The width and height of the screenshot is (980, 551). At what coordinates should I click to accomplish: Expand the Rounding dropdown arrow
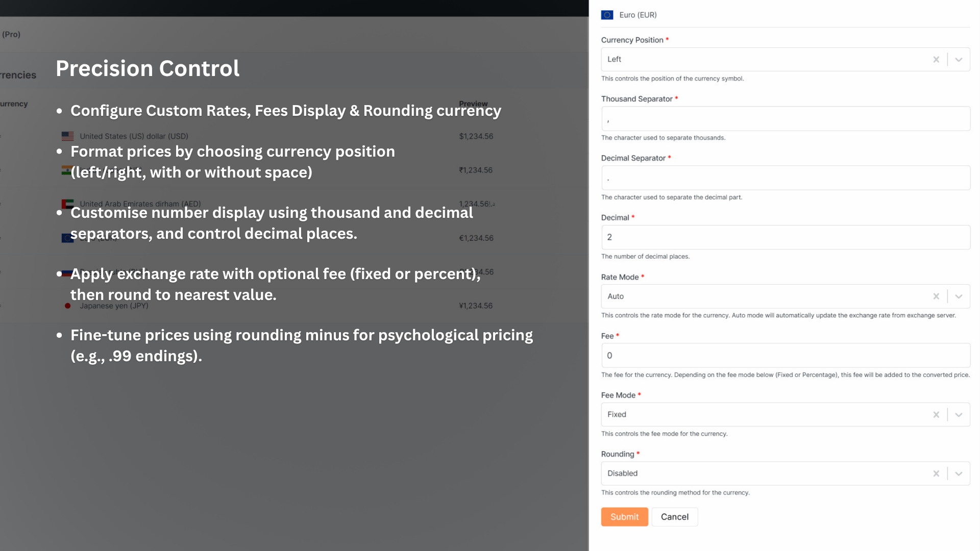pos(959,473)
